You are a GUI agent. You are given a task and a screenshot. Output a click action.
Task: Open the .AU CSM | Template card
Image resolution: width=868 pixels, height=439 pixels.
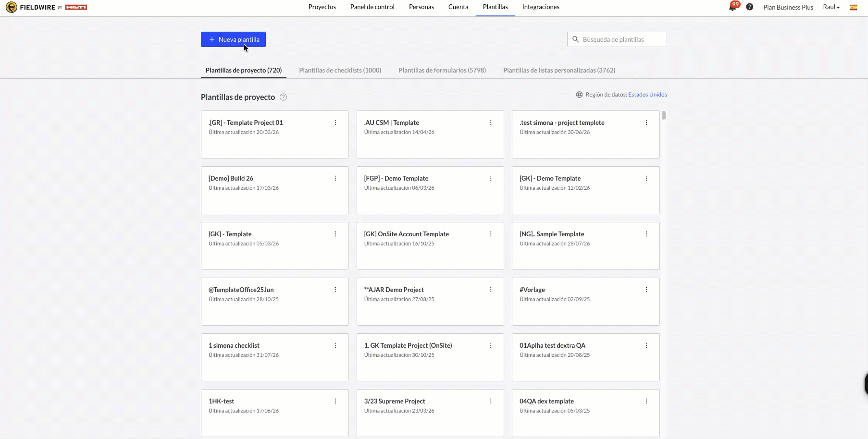430,134
